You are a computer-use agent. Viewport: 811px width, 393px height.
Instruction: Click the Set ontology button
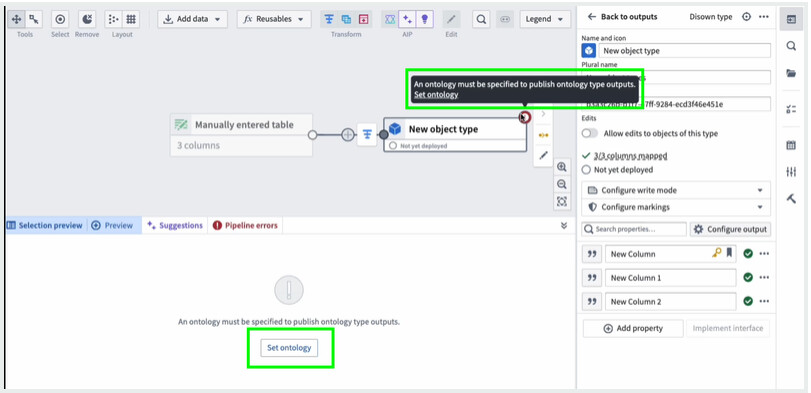click(289, 348)
